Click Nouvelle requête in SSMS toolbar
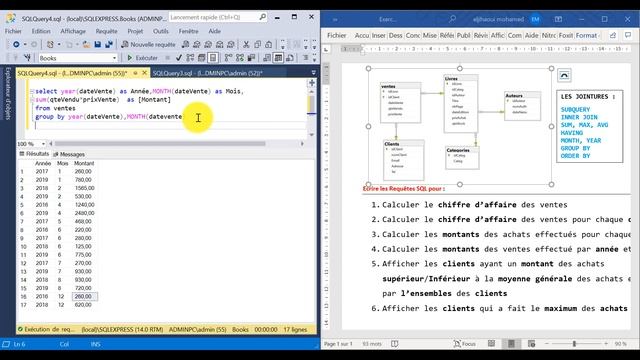The width and height of the screenshot is (640, 360). (148, 44)
